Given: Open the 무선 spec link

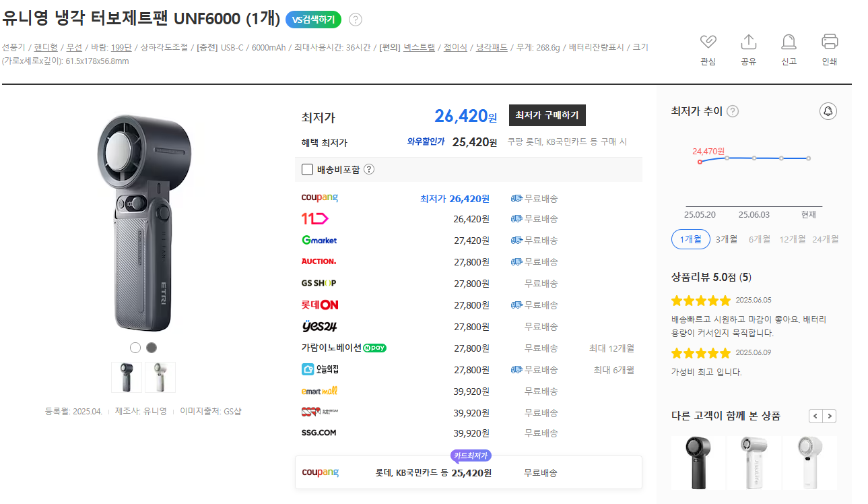Looking at the screenshot, I should point(74,47).
